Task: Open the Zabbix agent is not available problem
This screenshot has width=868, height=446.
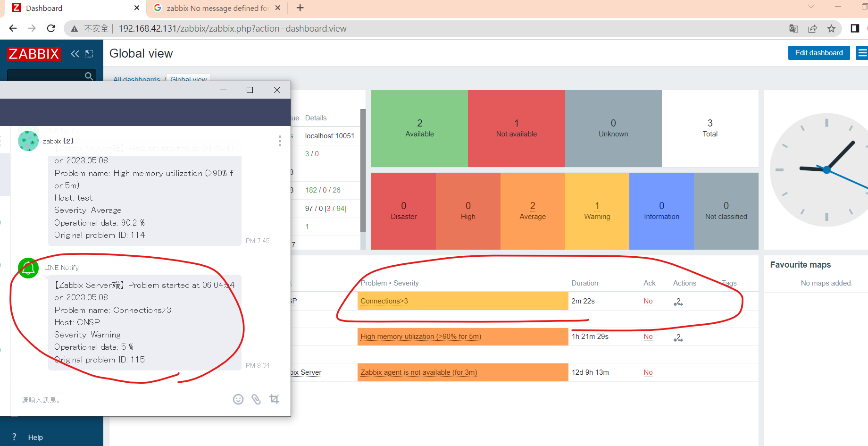Action: tap(419, 372)
